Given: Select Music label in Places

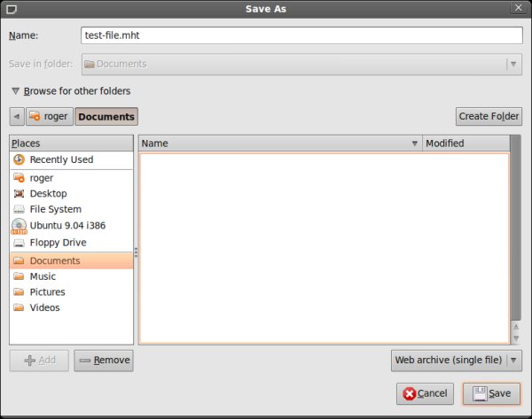Looking at the screenshot, I should [43, 276].
